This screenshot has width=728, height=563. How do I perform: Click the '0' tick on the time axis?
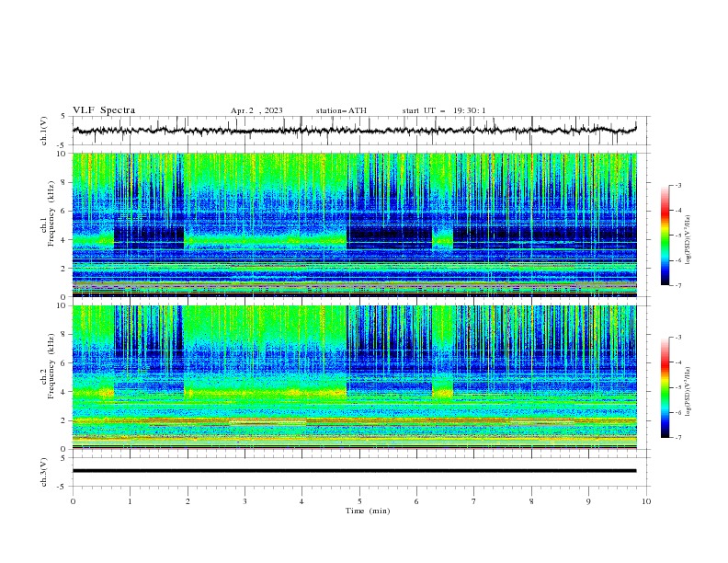coord(73,501)
